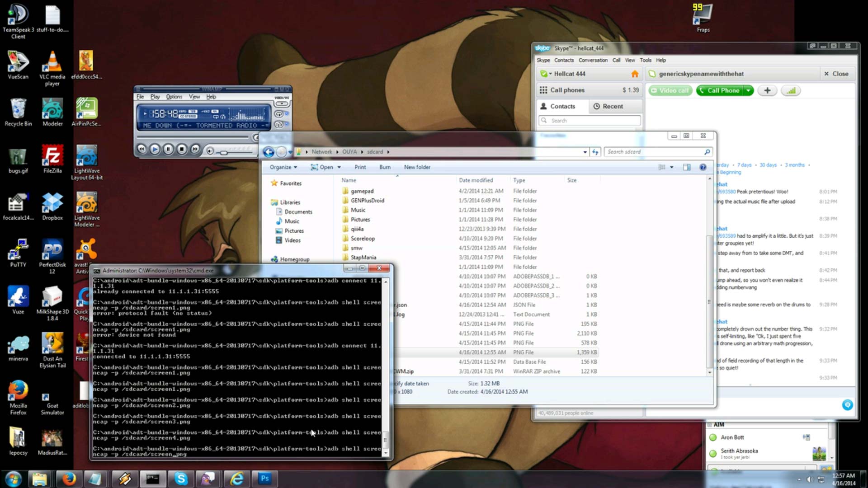The width and height of the screenshot is (868, 488).
Task: Switch to Skype Contacts tab
Action: coord(563,106)
